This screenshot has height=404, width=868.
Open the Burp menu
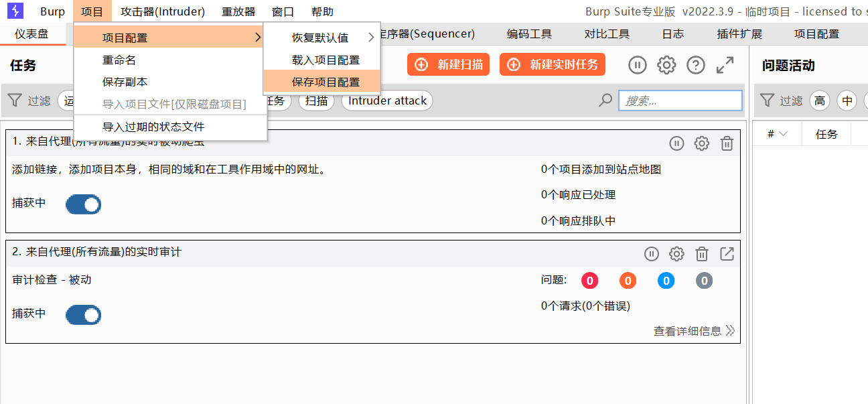pyautogui.click(x=53, y=11)
